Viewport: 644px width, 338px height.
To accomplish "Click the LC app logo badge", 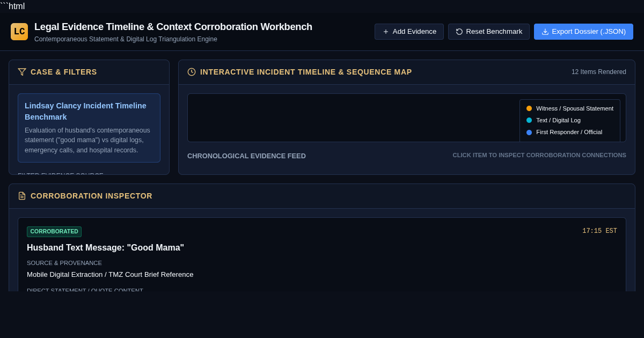I will [x=19, y=32].
